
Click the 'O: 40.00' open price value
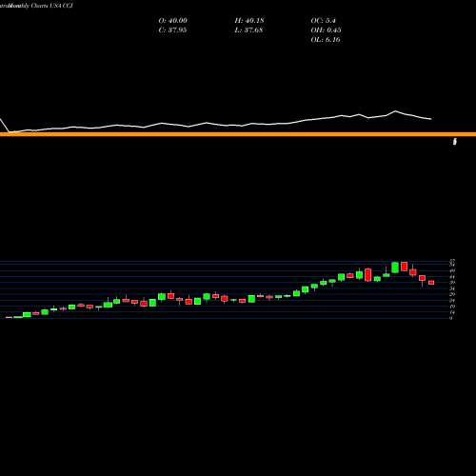pos(172,21)
